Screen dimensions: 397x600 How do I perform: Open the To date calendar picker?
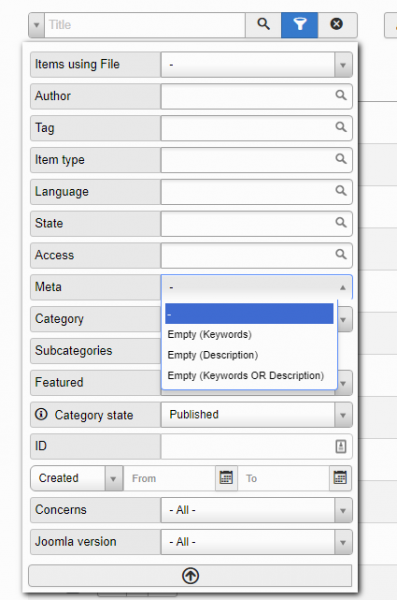click(x=340, y=478)
